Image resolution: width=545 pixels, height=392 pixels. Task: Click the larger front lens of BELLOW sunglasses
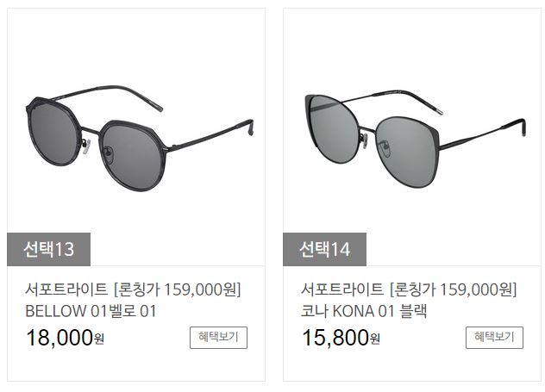coord(131,156)
